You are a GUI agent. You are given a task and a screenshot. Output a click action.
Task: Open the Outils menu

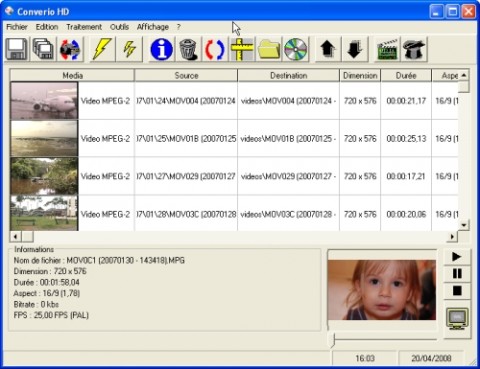(119, 27)
